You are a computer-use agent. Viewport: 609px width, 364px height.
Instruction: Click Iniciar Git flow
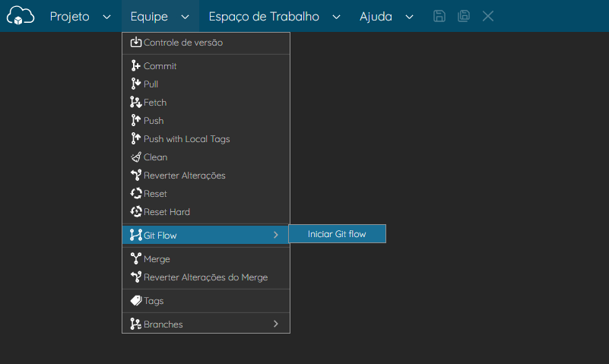[x=337, y=233]
